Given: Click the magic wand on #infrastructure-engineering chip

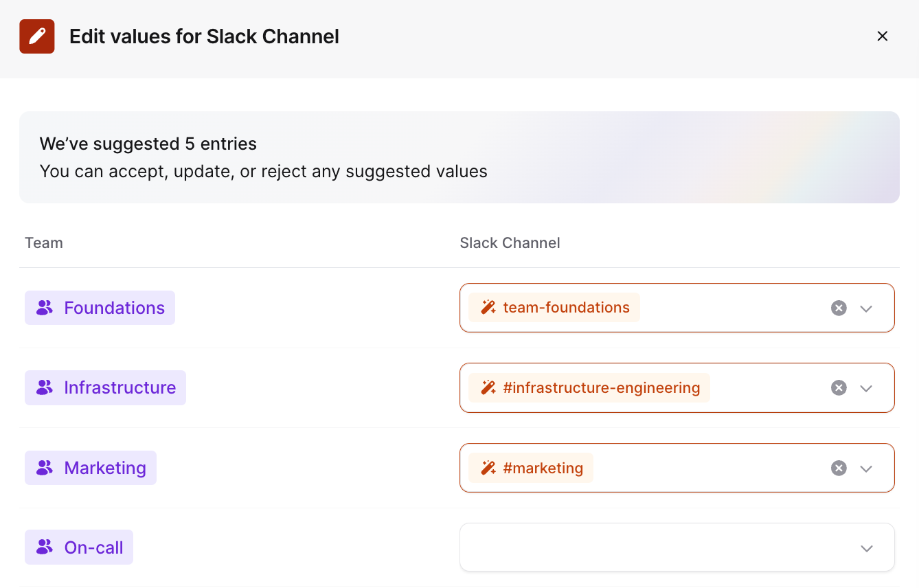Looking at the screenshot, I should (488, 388).
